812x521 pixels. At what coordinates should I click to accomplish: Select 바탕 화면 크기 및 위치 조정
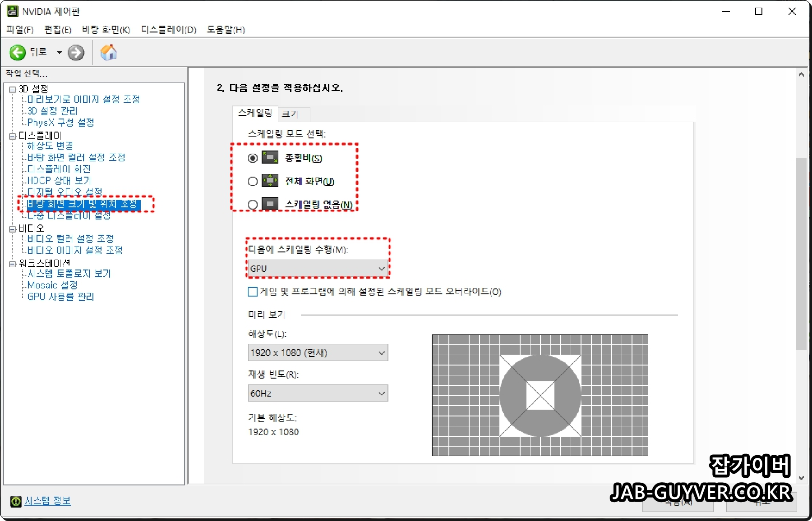[x=83, y=204]
